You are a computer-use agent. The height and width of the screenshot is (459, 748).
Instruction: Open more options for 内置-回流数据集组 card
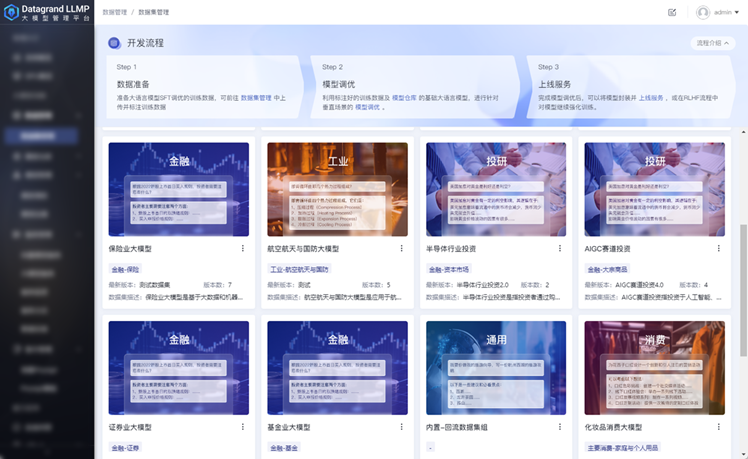[560, 427]
